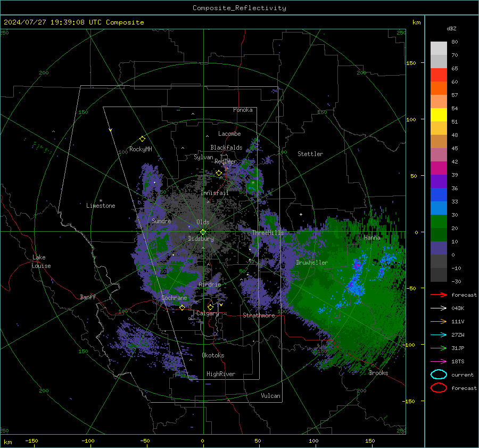Select the Lacombe city label
479x448 pixels.
pos(229,134)
